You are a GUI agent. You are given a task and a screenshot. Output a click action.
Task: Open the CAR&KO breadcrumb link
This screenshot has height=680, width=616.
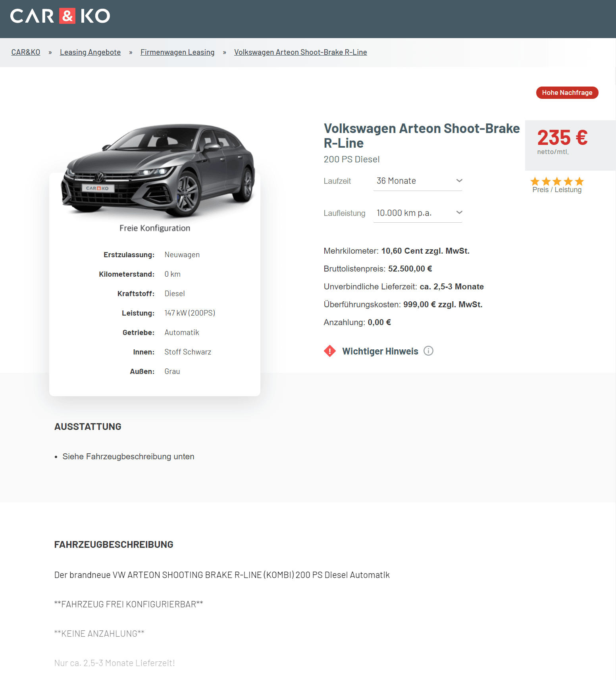[26, 52]
